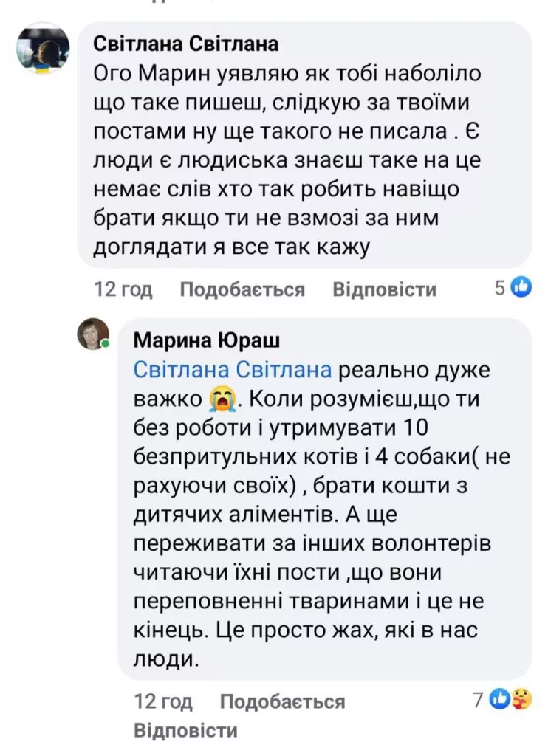Open Марина Юраш's profile avatar
Image resolution: width=548 pixels, height=756 pixels.
[x=93, y=334]
